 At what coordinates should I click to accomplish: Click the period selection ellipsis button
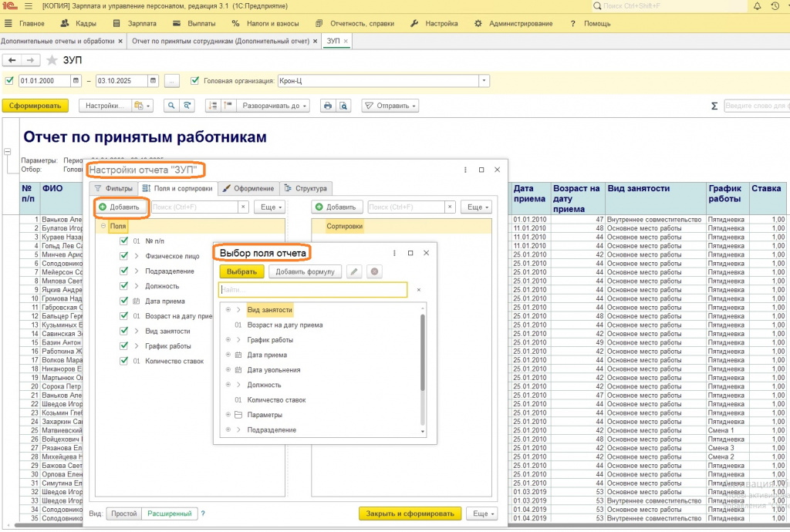(172, 80)
